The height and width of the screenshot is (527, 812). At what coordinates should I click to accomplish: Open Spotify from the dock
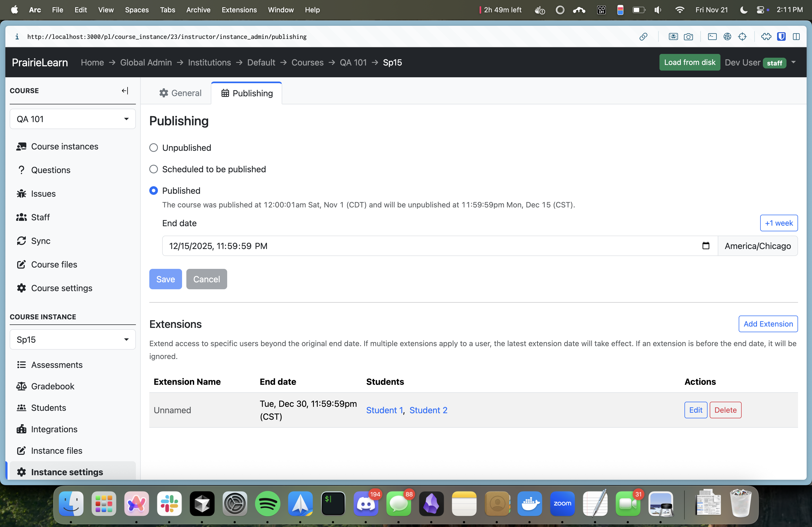click(267, 503)
